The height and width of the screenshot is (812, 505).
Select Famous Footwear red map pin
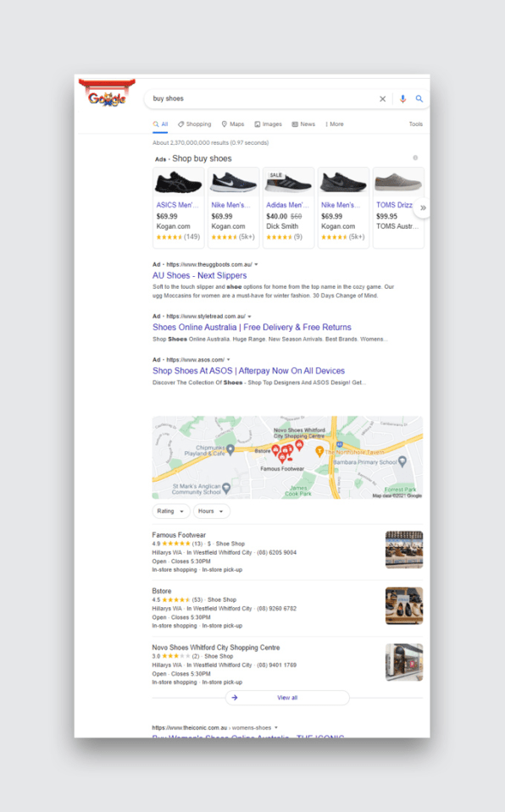(x=283, y=458)
